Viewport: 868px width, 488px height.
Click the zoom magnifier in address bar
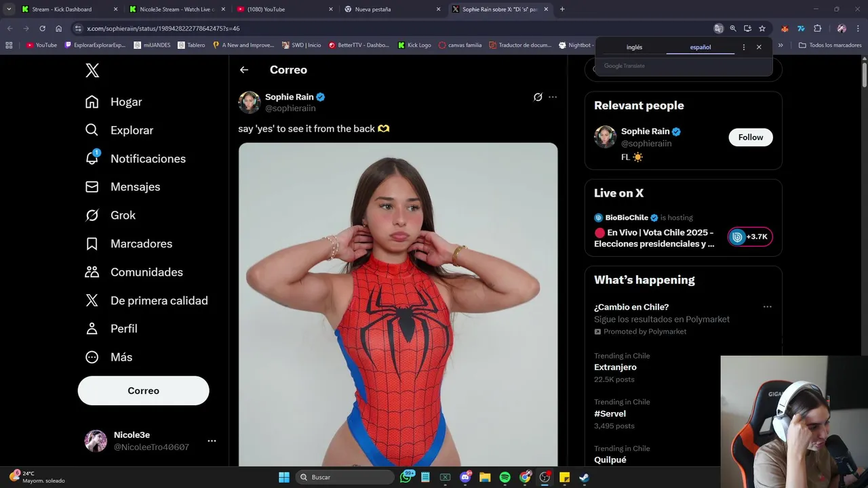coord(733,28)
